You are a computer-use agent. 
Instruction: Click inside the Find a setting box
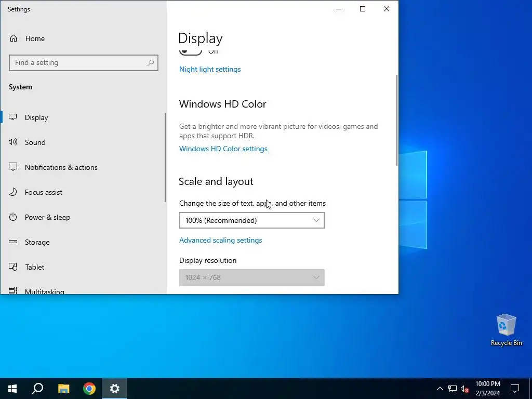point(84,62)
